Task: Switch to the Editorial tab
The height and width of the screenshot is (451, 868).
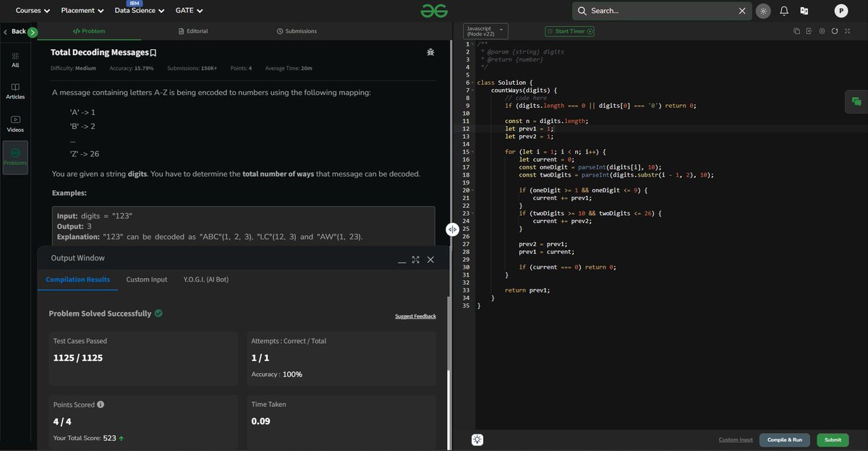Action: (193, 31)
